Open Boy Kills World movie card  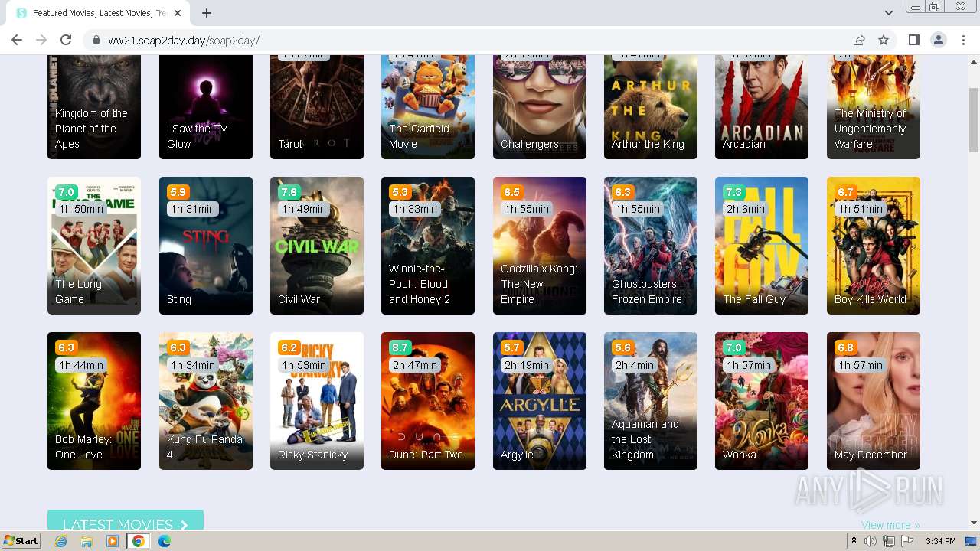coord(874,246)
